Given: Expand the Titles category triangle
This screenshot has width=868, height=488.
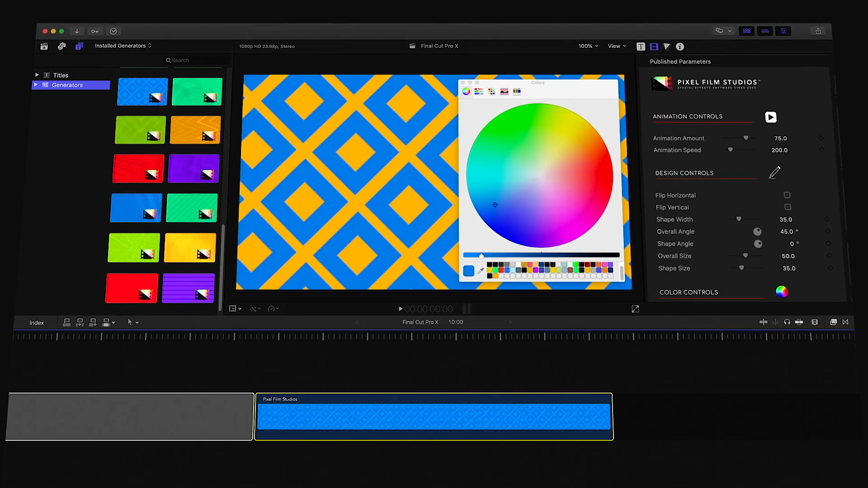Looking at the screenshot, I should [37, 75].
